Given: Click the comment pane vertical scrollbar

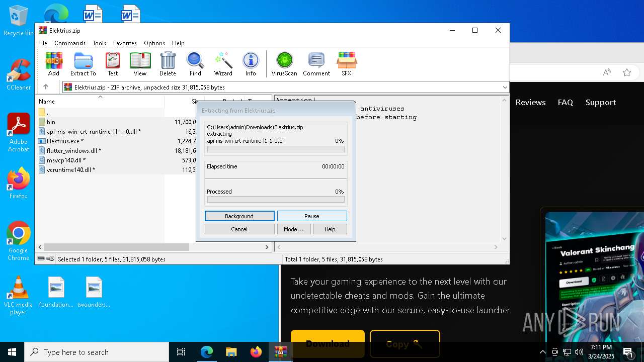Looking at the screenshot, I should coord(505,169).
